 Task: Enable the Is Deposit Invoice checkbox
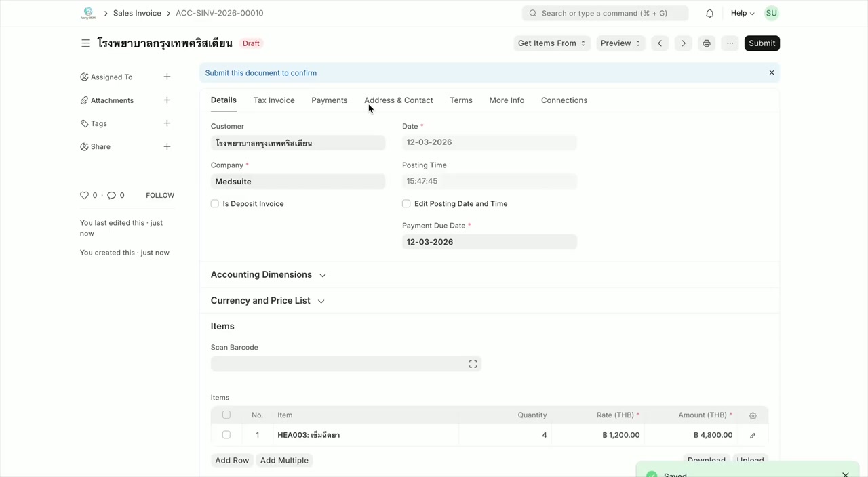[x=214, y=203]
